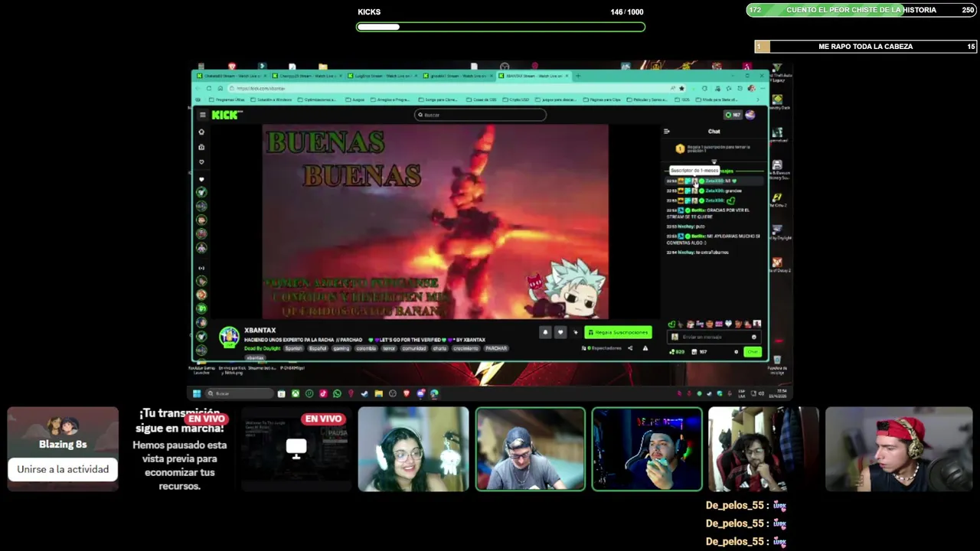The height and width of the screenshot is (551, 980).
Task: Click the Windows Start button
Action: click(197, 393)
